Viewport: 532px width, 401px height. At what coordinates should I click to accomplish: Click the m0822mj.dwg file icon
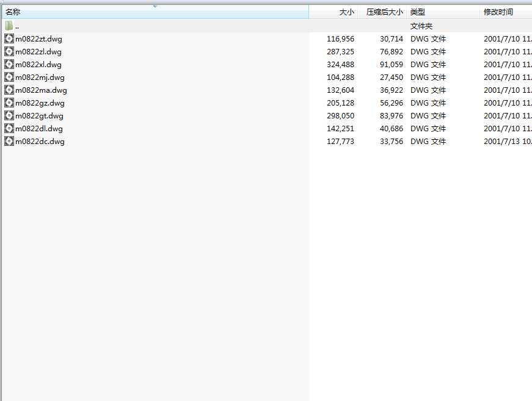tap(9, 78)
